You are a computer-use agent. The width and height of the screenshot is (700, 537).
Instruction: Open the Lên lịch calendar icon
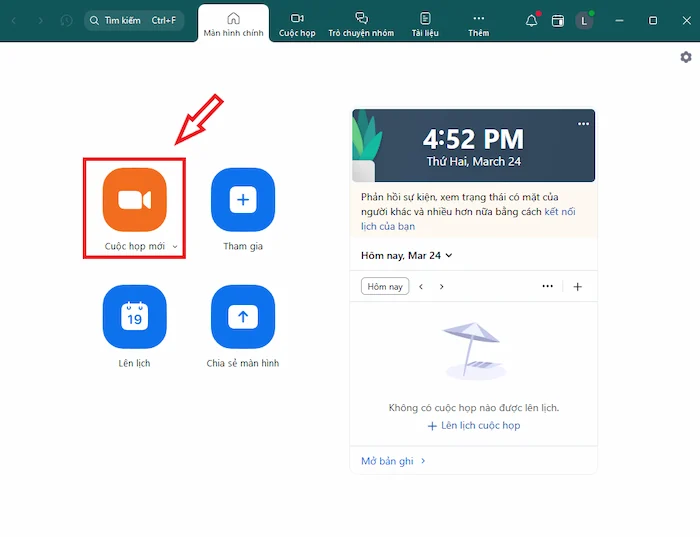134,317
